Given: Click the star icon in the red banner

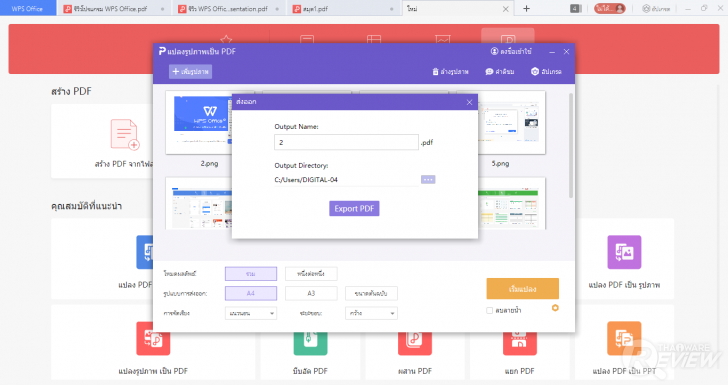Looking at the screenshot, I should pos(226,40).
